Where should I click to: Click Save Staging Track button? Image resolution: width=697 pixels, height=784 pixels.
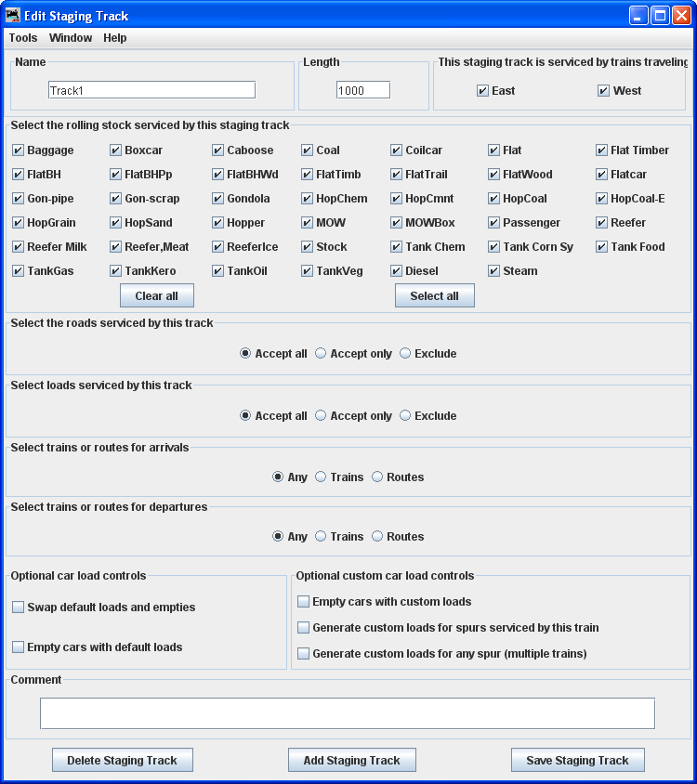(577, 760)
